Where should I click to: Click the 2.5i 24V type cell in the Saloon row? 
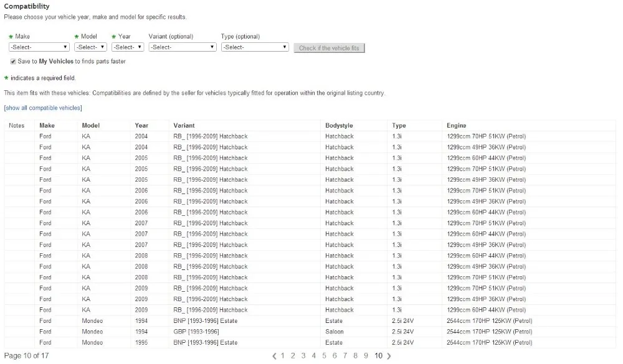point(402,332)
